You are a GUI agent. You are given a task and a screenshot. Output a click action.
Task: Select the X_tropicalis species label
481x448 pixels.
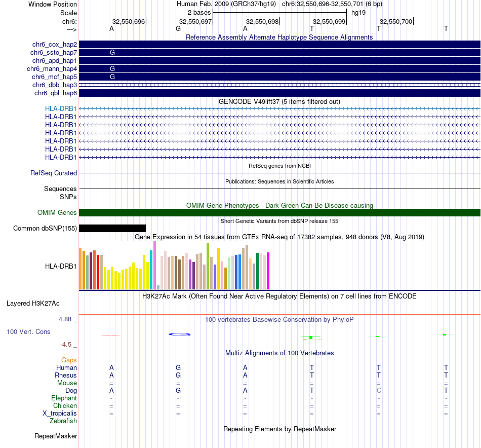60,414
